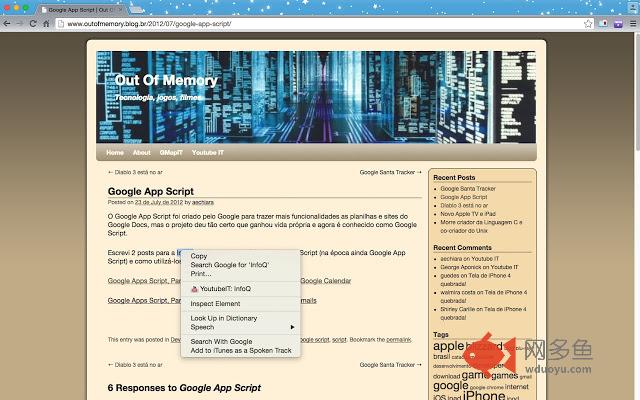This screenshot has width=640, height=400.
Task: Select Inspect Element from the menu
Action: (215, 304)
